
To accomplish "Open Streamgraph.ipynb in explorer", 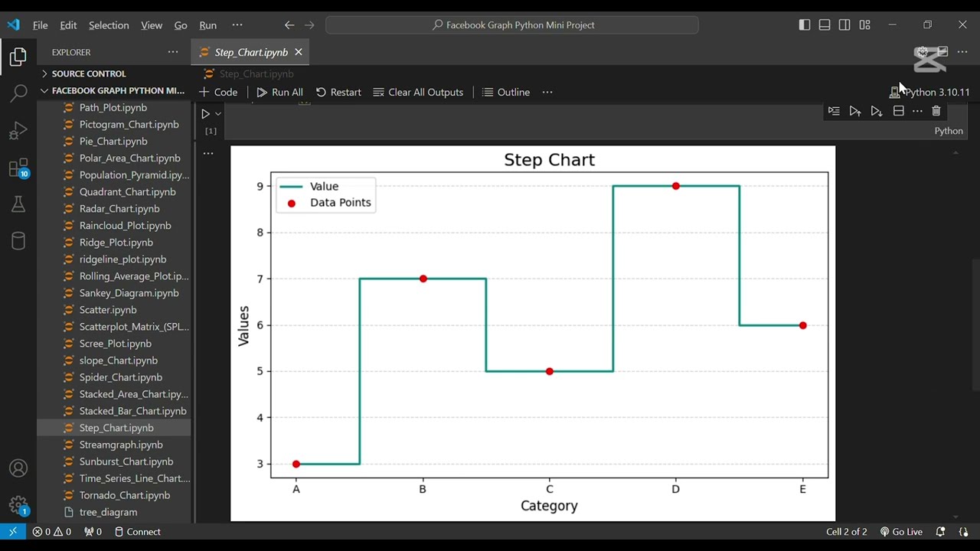I will point(121,445).
